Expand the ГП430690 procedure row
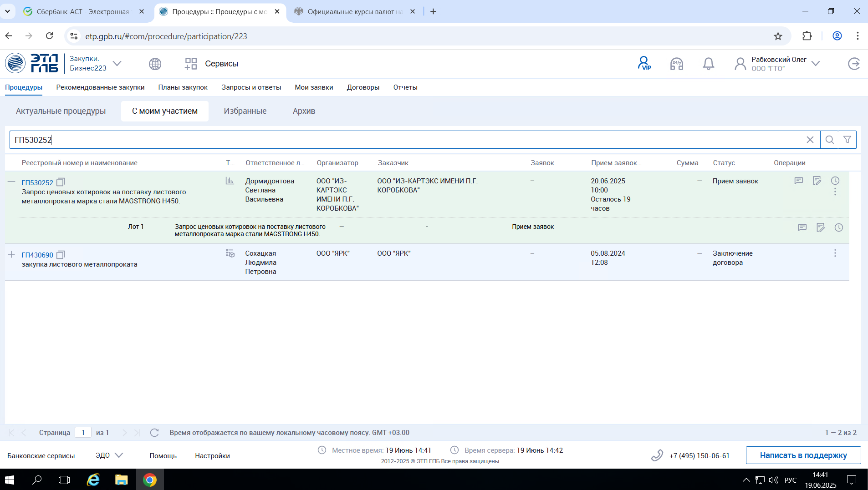This screenshot has height=490, width=868. tap(11, 254)
